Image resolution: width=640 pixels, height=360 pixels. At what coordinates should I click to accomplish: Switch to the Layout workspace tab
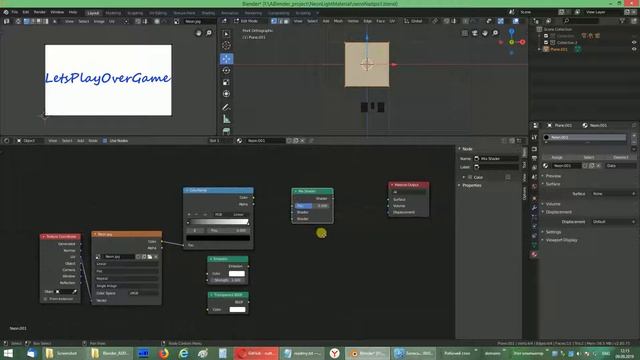point(93,13)
